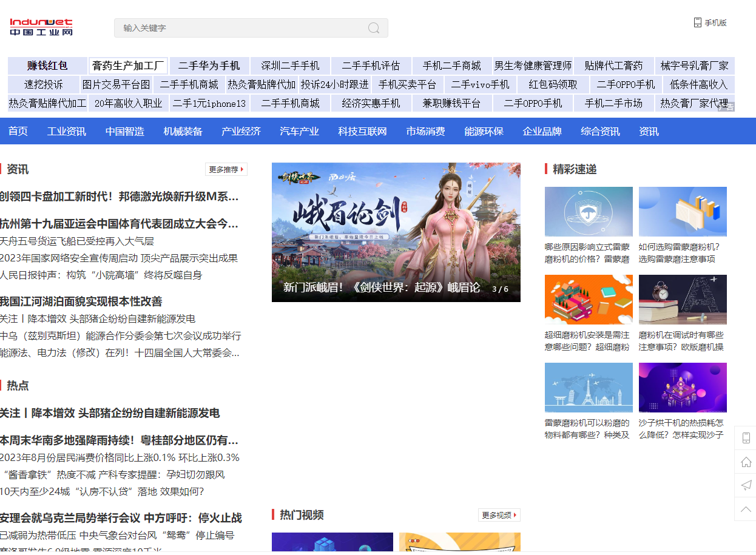Open article 能源法、电力法（修改）在列
This screenshot has width=756, height=555.
120,353
